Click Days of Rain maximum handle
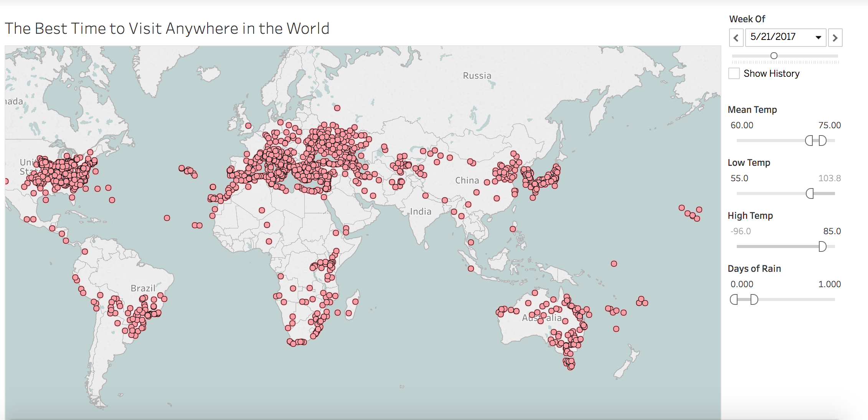 click(x=754, y=299)
